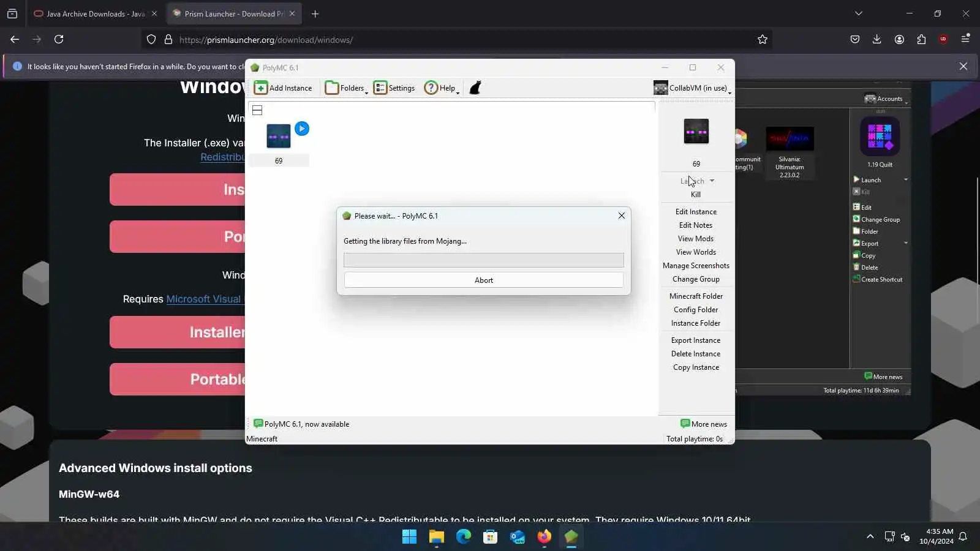
Task: Open PolyMC Settings from the toolbar
Action: click(394, 88)
